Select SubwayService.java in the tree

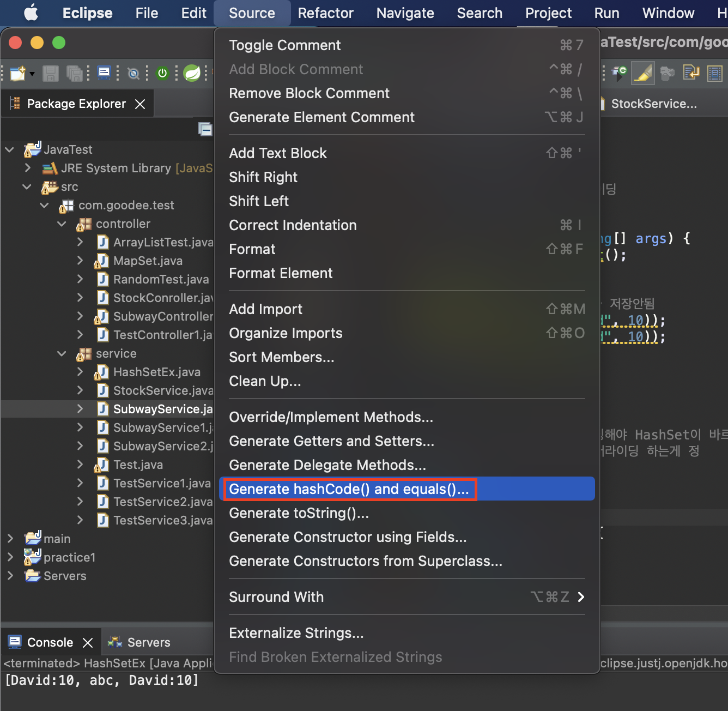[x=107, y=409]
